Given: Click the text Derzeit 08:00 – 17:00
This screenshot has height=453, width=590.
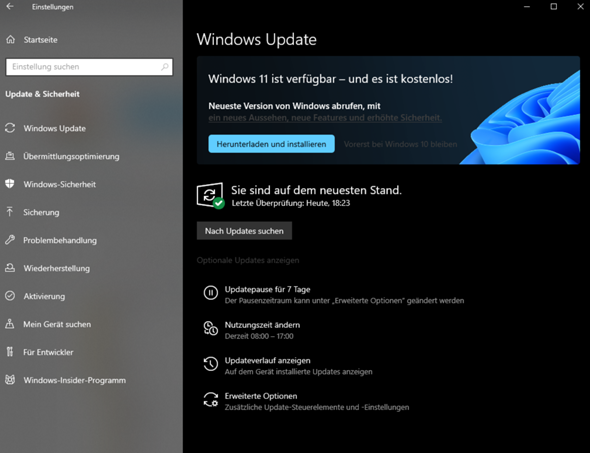Looking at the screenshot, I should point(259,336).
